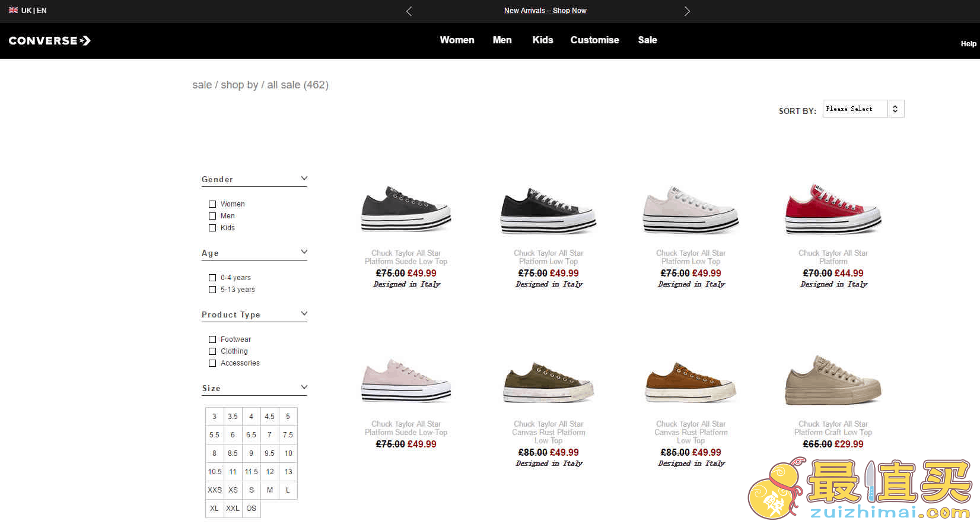
Task: Open the Kids menu
Action: click(x=543, y=40)
